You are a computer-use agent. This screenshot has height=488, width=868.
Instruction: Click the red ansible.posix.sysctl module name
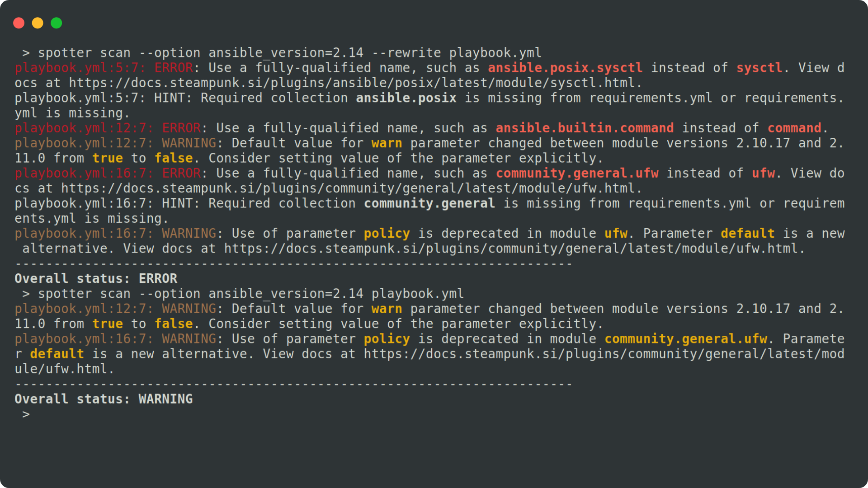565,68
